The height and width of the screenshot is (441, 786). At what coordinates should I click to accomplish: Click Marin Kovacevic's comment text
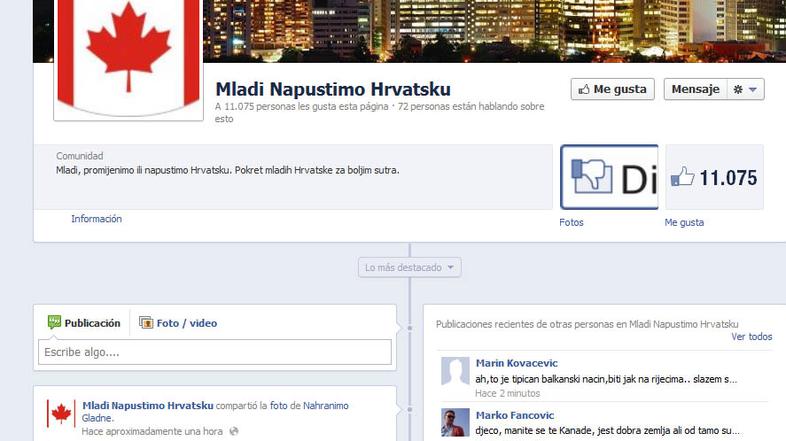[606, 379]
